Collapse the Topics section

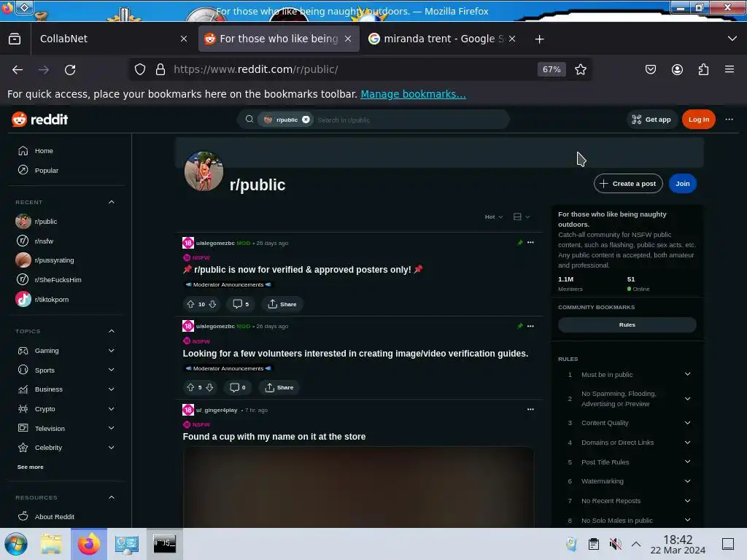pos(112,332)
